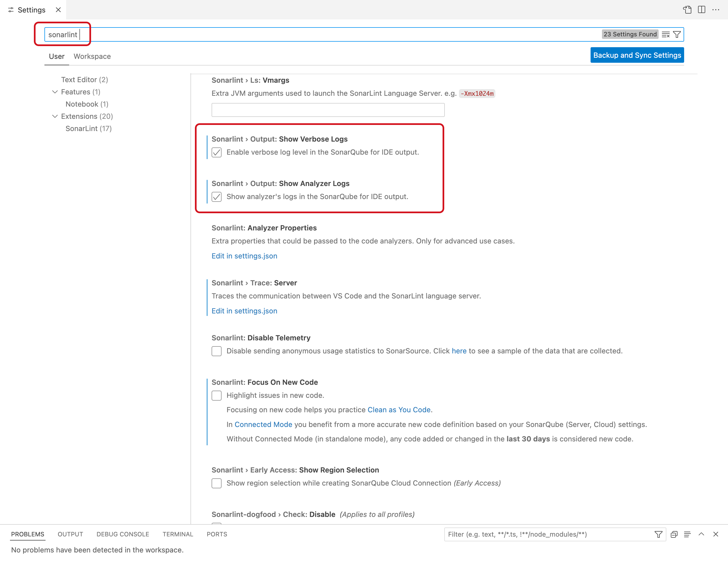Uncheck Show Verbose Logs checkbox
This screenshot has width=728, height=568.
(x=217, y=152)
